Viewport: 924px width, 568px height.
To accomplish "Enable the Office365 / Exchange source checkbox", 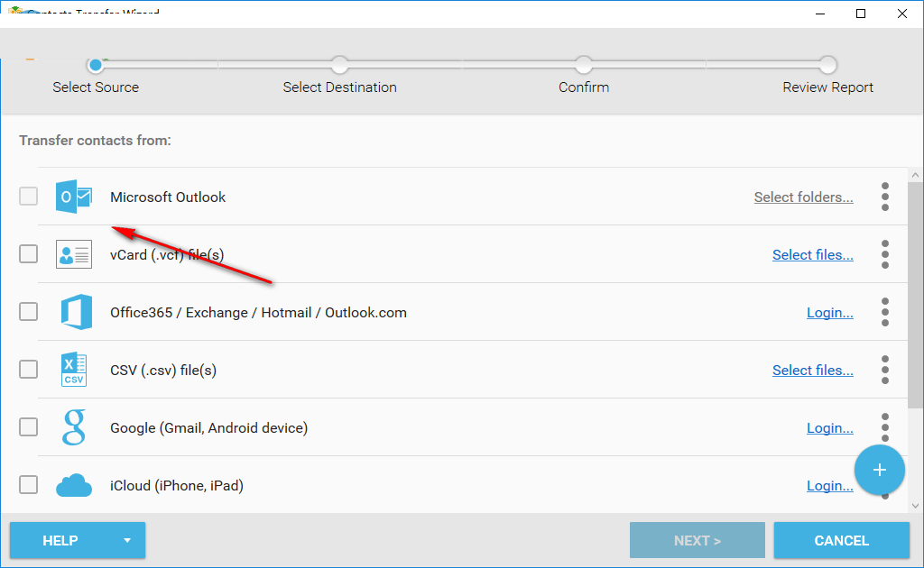I will [28, 311].
